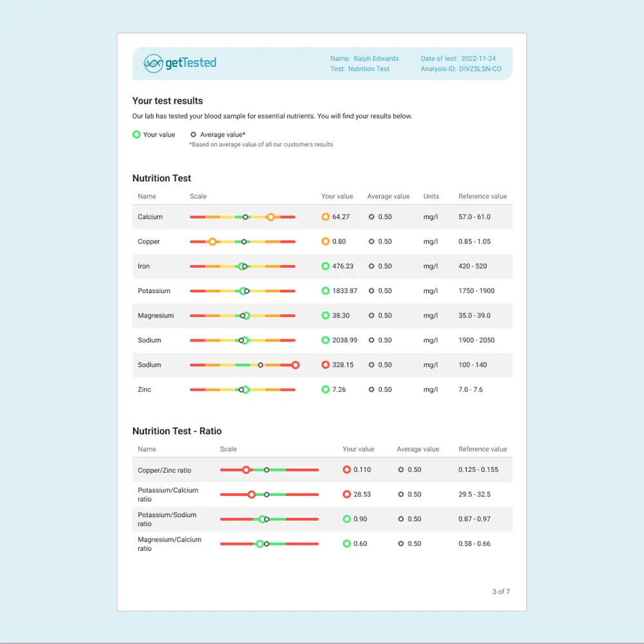Click the orange circle beside Copper value 0.80
Image resolution: width=644 pixels, height=644 pixels.
coord(325,241)
